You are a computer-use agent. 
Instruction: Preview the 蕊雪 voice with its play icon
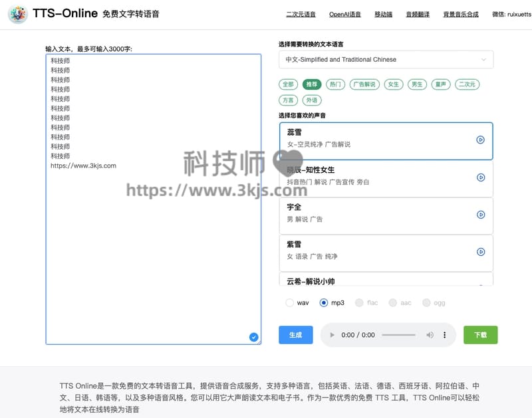[x=480, y=140]
